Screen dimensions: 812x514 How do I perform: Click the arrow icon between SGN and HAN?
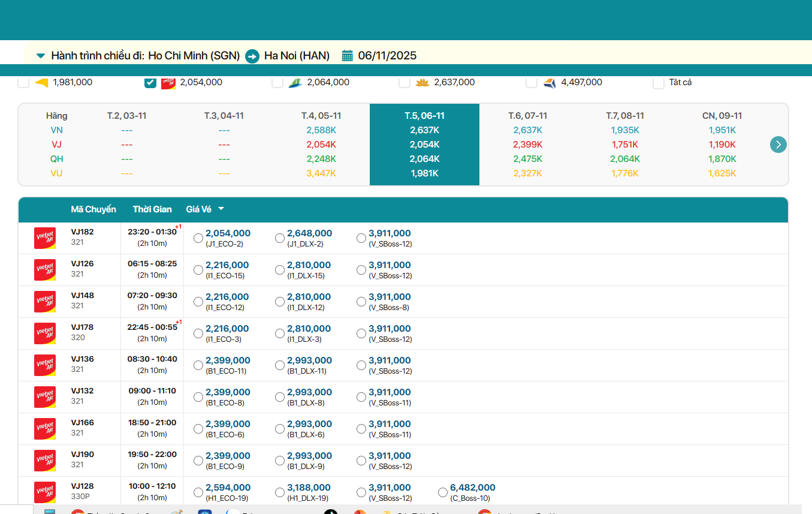[x=252, y=56]
